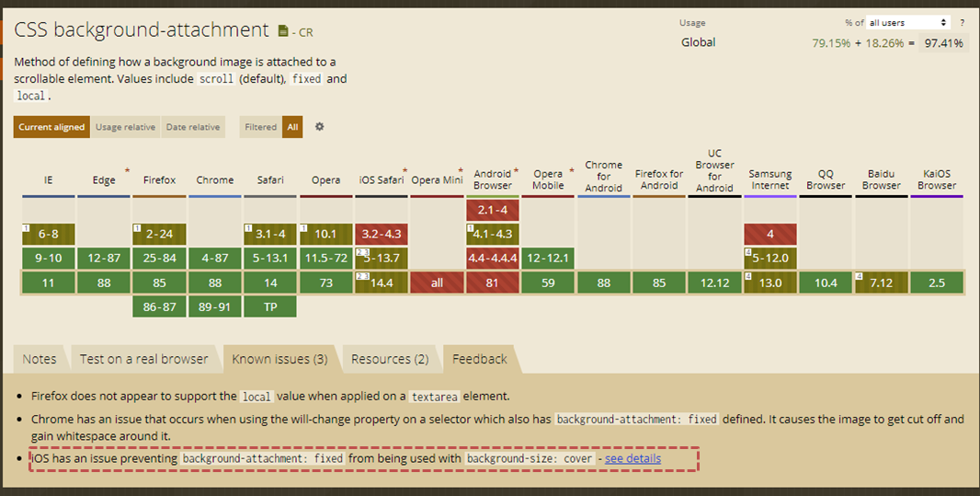Open the Resources (2) tab

(390, 359)
